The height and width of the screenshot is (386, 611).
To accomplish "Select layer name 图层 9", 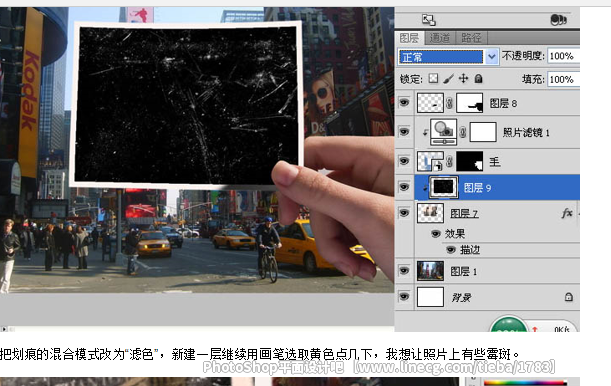I will [477, 188].
